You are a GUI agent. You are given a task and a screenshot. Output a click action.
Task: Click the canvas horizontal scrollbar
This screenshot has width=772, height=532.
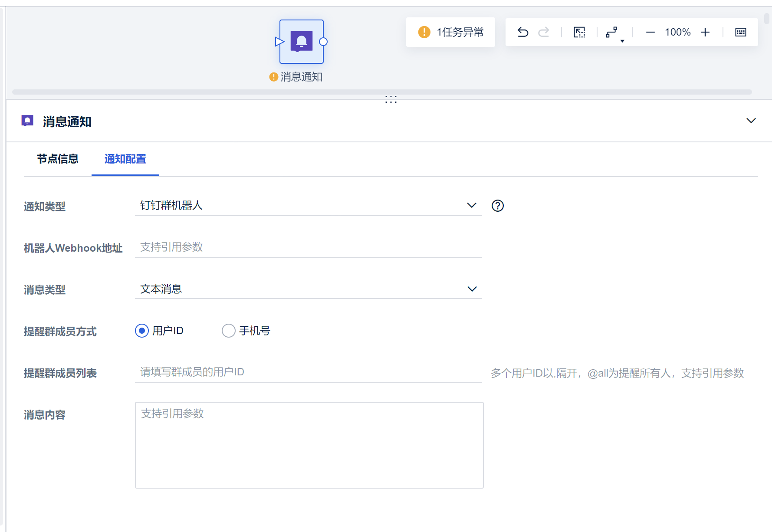382,92
